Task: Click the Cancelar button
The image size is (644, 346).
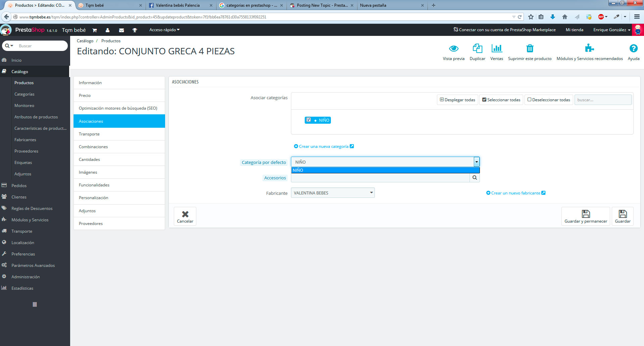Action: click(185, 216)
